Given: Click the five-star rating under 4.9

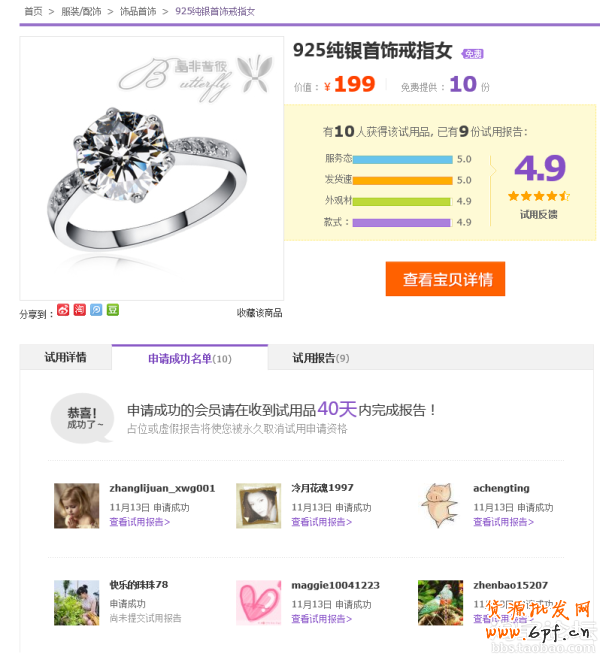Looking at the screenshot, I should (539, 196).
